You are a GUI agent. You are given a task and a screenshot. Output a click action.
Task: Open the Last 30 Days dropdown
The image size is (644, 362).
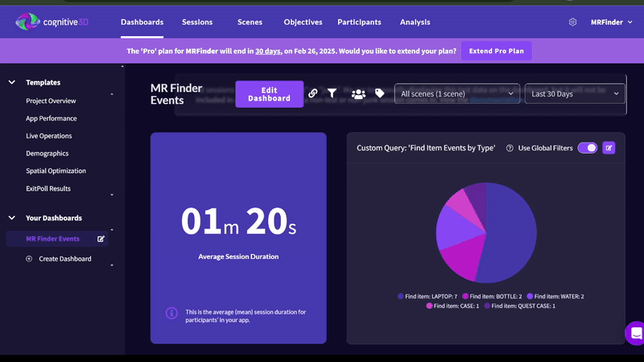coord(575,93)
